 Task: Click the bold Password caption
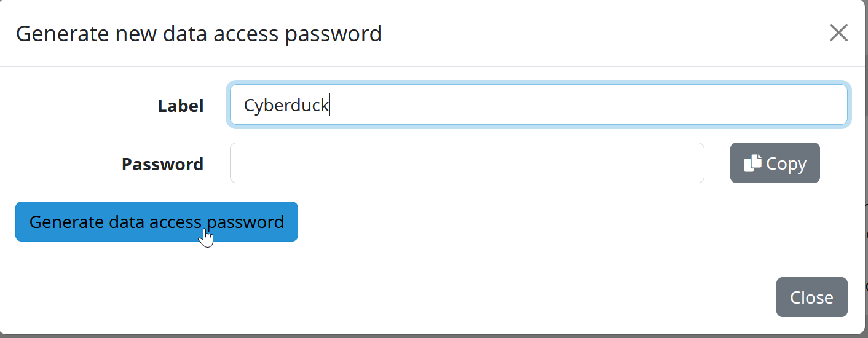tap(162, 164)
